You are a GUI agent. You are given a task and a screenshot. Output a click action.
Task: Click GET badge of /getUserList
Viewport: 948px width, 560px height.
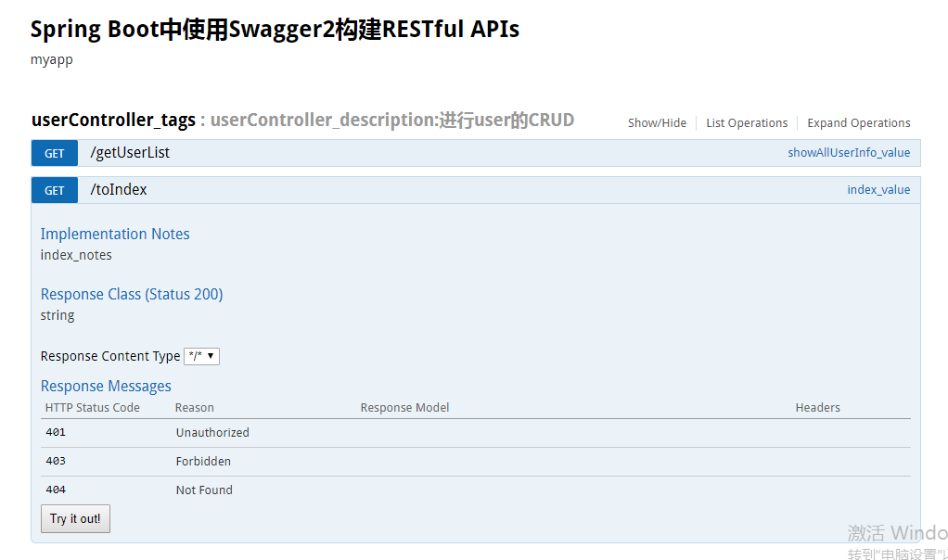pyautogui.click(x=55, y=153)
